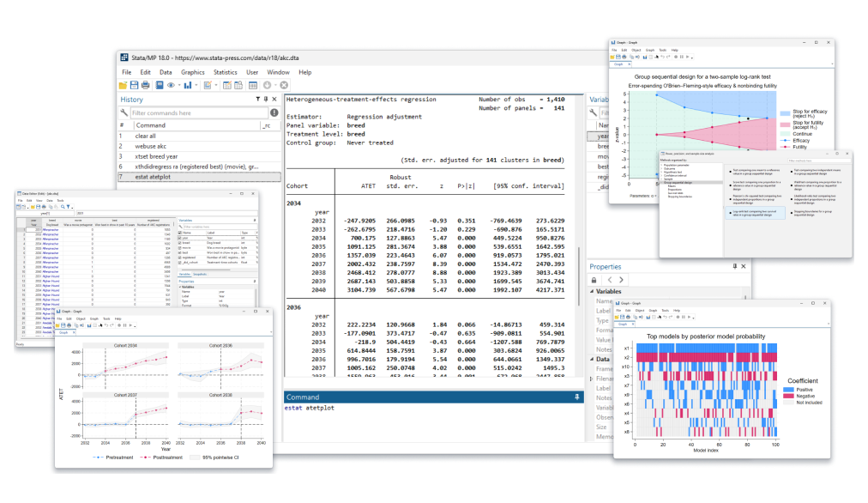The height and width of the screenshot is (503, 868).
Task: Open the Edit menu in Stata main window
Action: 145,72
